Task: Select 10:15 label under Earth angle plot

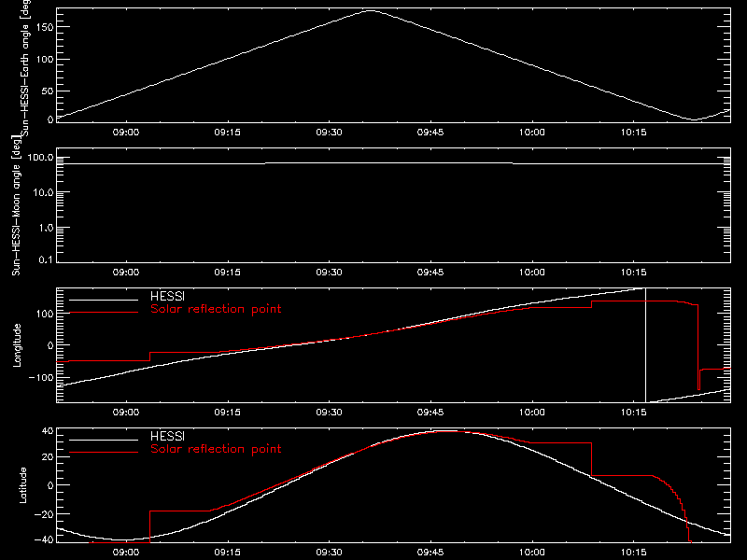Action: coord(634,133)
